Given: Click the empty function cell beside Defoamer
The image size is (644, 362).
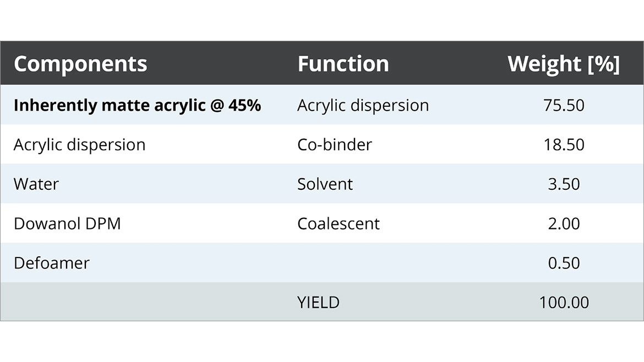Looking at the screenshot, I should tap(385, 263).
